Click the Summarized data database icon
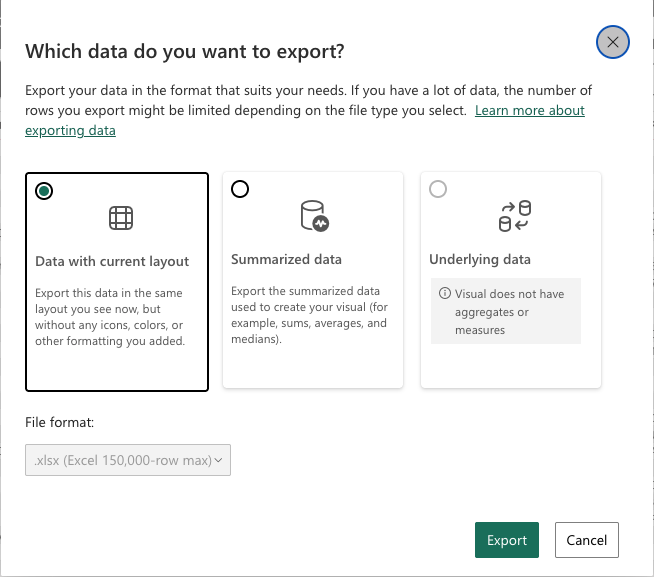 point(313,216)
